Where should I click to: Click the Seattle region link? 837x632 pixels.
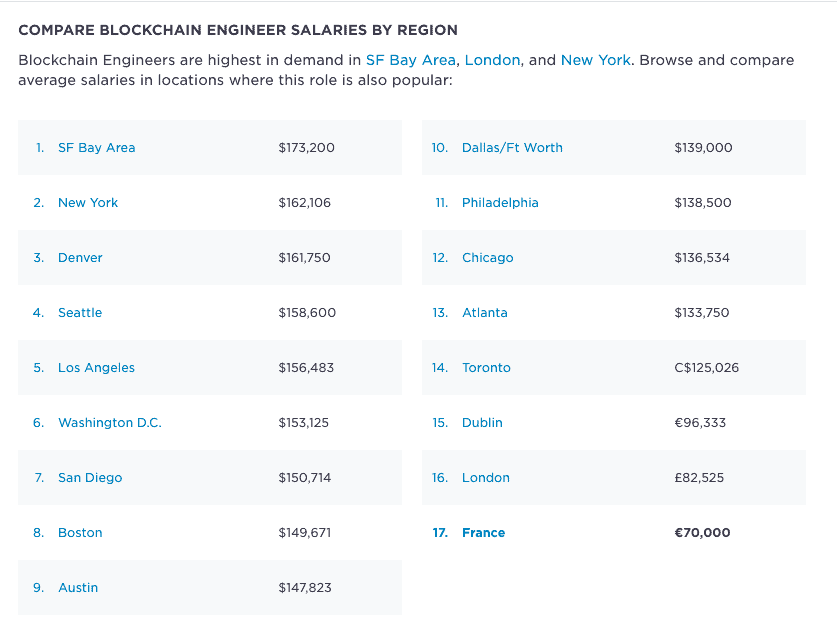click(80, 312)
